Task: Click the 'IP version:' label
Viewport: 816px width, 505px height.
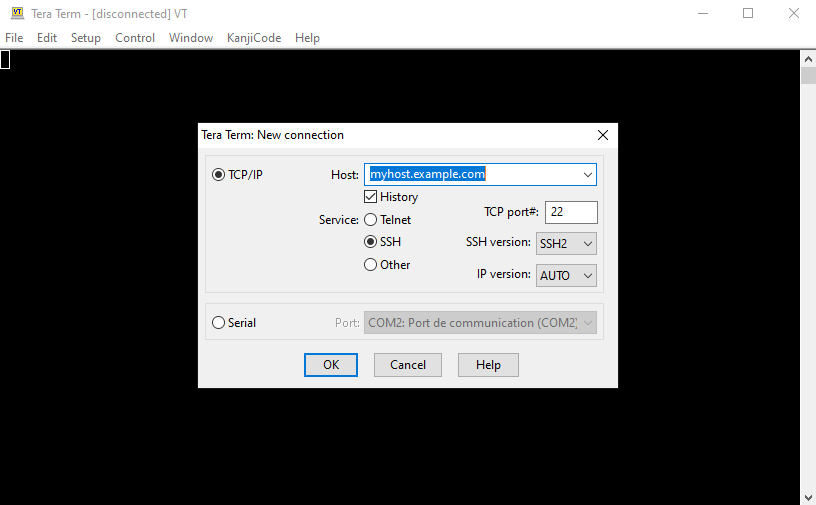Action: tap(504, 274)
